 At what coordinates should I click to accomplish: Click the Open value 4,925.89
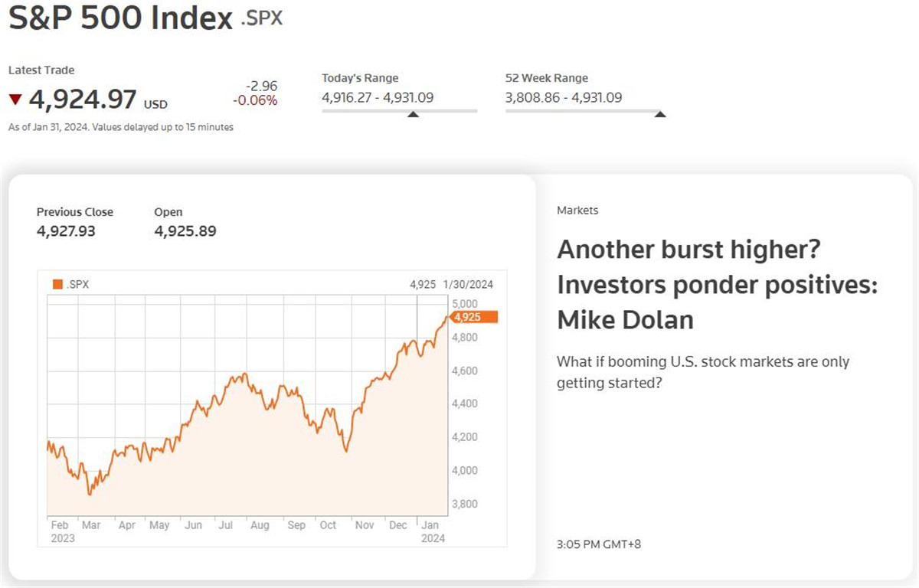(185, 230)
